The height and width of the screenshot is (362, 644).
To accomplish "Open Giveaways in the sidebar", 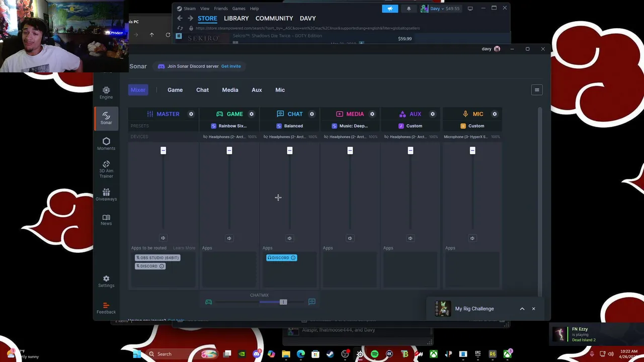I will click(106, 195).
